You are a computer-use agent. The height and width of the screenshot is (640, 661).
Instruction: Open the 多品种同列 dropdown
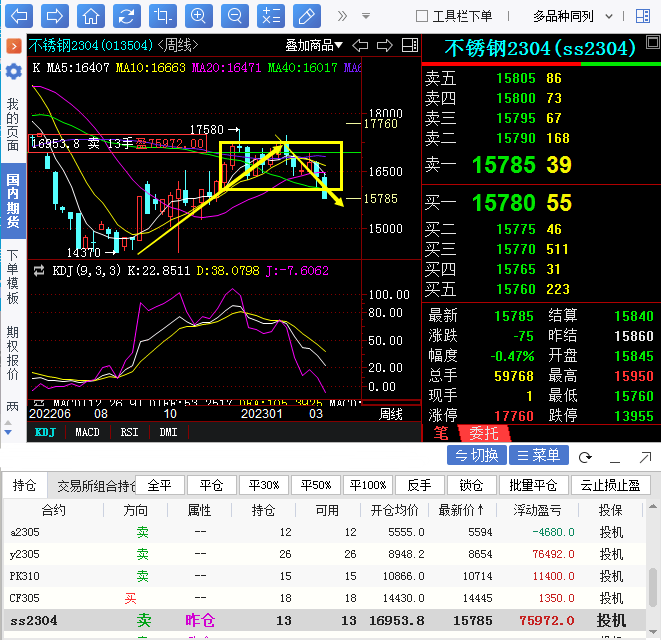click(x=572, y=16)
